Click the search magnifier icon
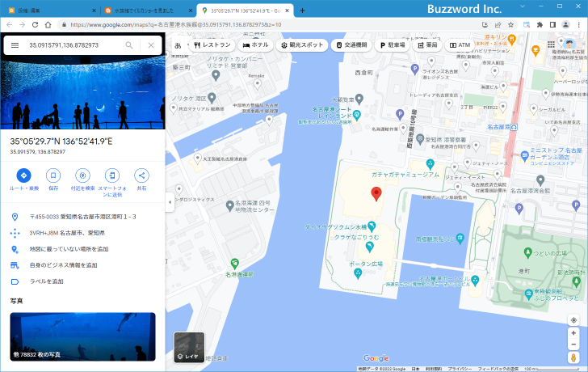Screen dimensions: 588x372 pyautogui.click(x=129, y=45)
